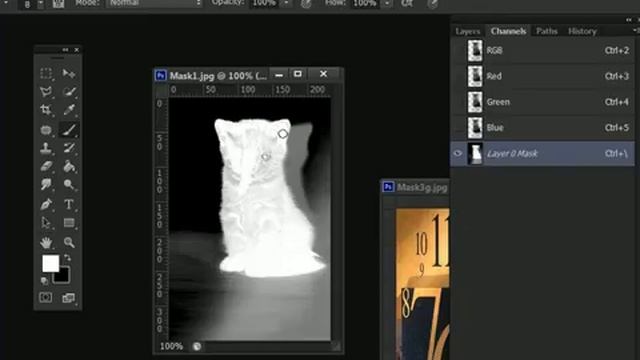640x360 pixels.
Task: Select the Green channel name
Action: (x=498, y=102)
